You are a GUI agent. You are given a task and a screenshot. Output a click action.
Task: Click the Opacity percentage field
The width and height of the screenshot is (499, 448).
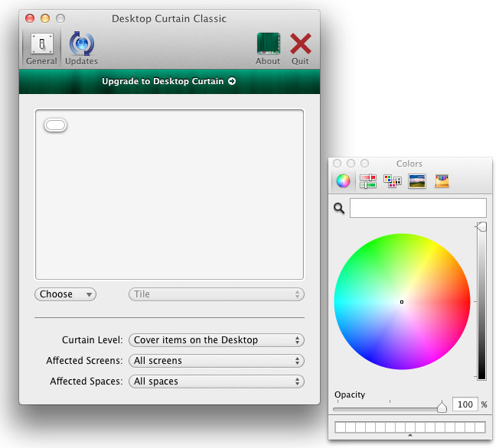(465, 404)
